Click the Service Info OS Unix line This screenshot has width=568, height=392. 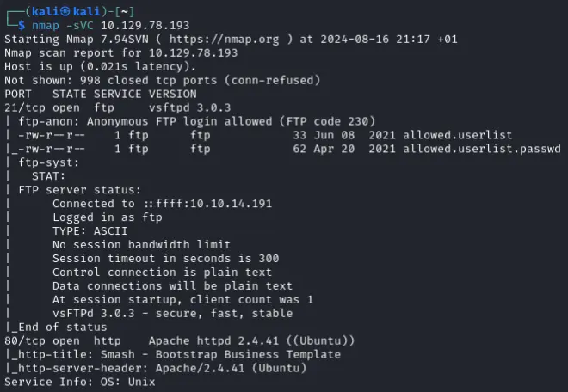pyautogui.click(x=80, y=382)
